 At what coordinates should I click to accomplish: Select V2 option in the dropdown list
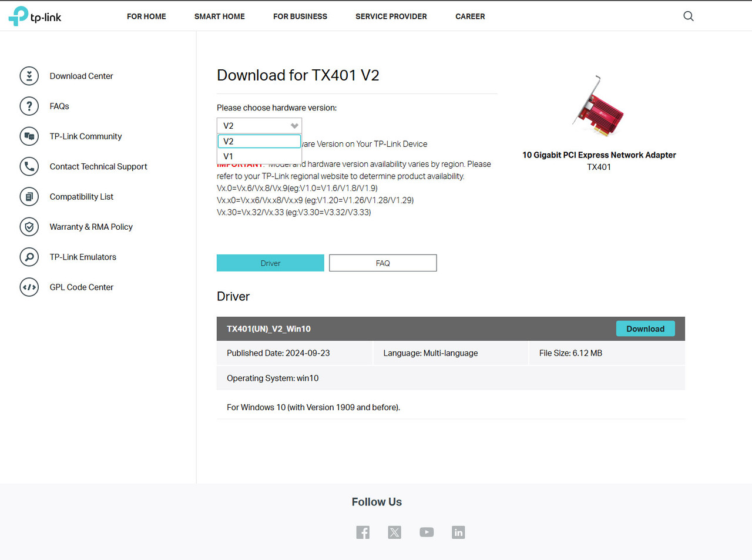[x=259, y=141]
